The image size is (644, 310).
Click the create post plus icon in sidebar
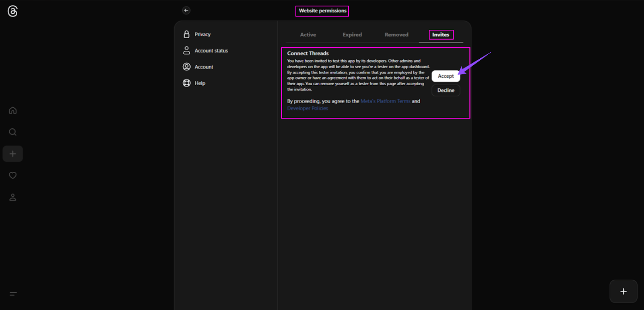[12, 154]
